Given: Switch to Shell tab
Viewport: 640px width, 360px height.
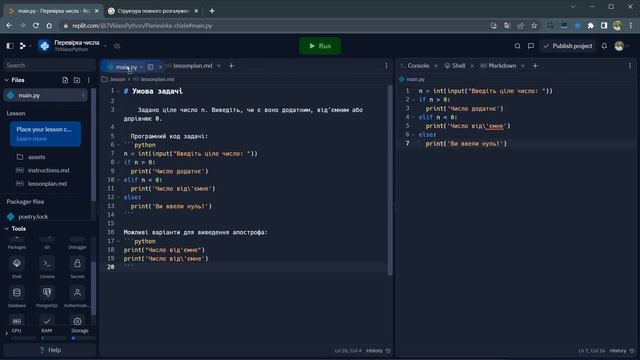Looking at the screenshot, I should (458, 66).
